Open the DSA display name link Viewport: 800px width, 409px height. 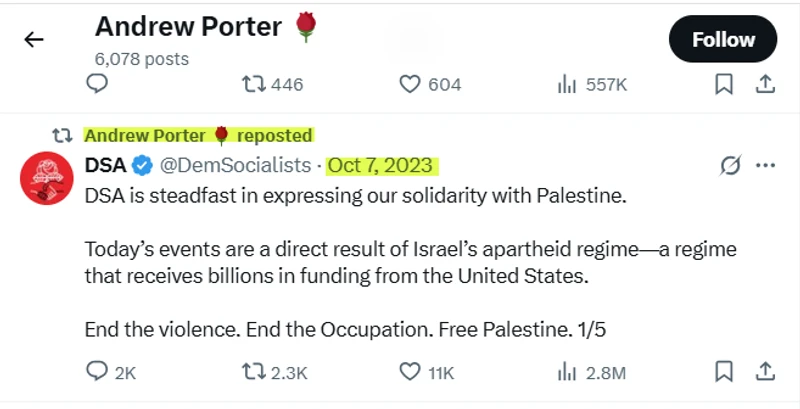click(105, 165)
